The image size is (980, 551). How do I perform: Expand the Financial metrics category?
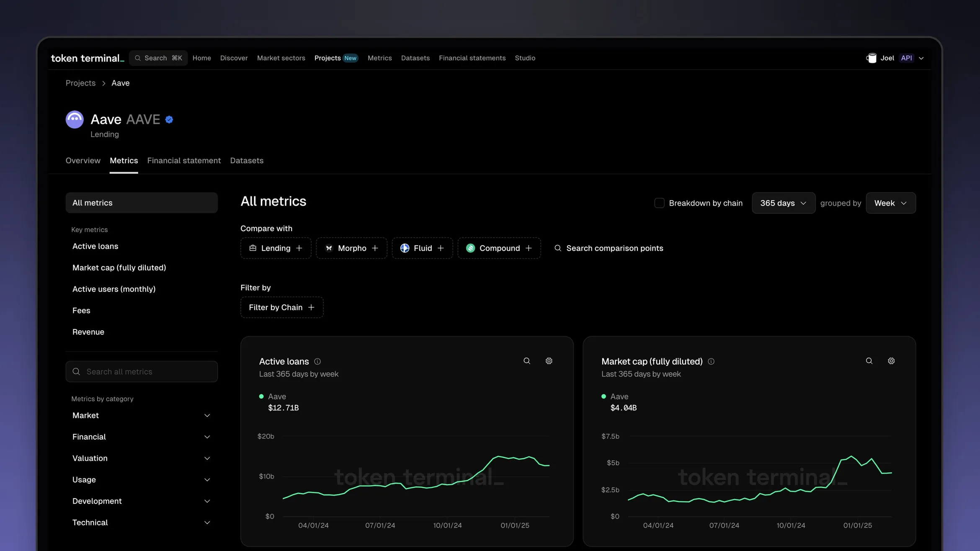(x=142, y=437)
